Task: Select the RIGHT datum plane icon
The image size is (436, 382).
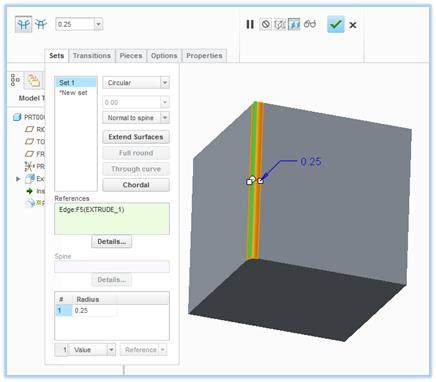Action: coord(29,129)
